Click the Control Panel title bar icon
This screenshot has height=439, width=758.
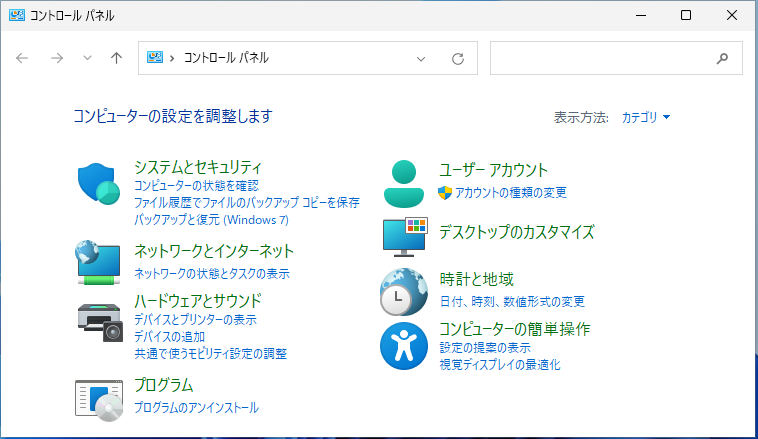pos(17,15)
